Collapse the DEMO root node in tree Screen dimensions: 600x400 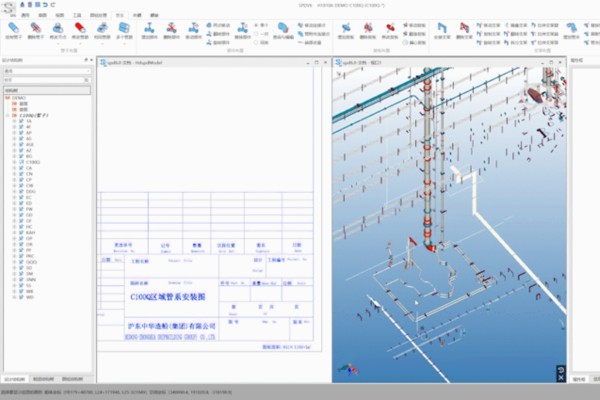click(x=5, y=97)
